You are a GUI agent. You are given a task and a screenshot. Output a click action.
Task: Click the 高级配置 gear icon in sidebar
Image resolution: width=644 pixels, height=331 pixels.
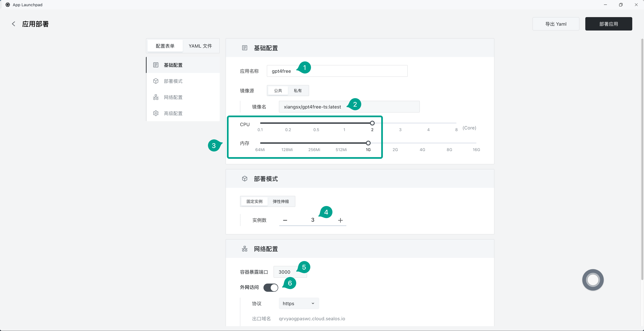[x=156, y=113]
